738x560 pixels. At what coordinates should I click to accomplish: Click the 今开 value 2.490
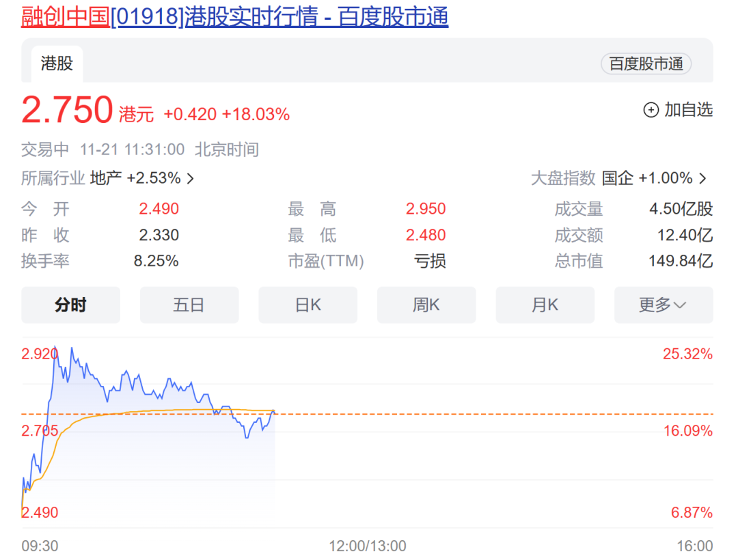click(159, 209)
